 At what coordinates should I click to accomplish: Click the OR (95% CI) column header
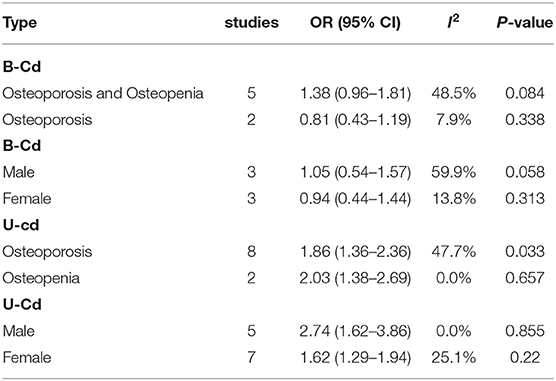[355, 23]
